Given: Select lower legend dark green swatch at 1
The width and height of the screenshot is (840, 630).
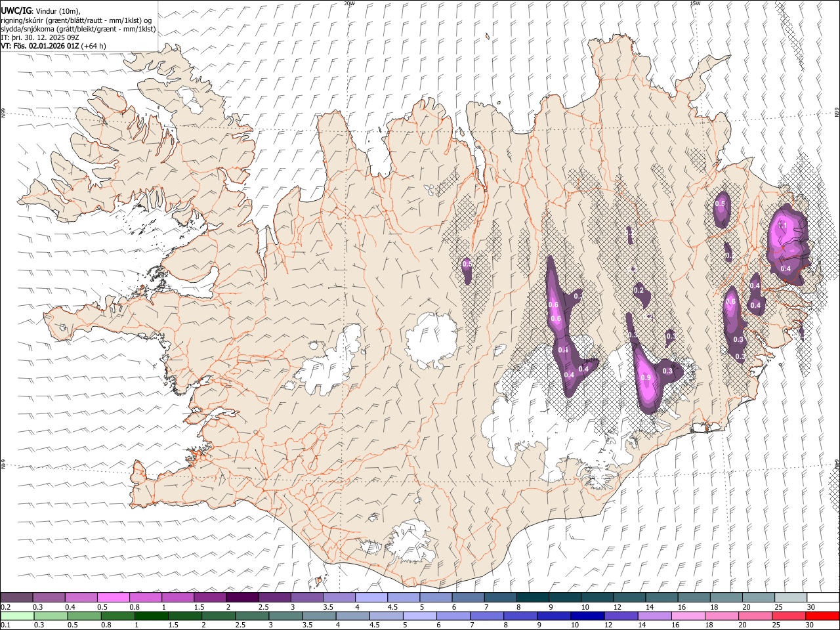Looking at the screenshot, I should pos(151,616).
